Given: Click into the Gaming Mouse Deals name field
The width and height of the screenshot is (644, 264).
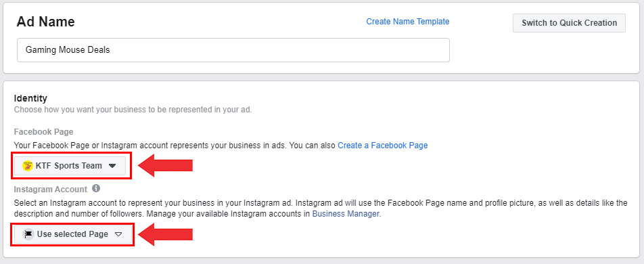Looking at the screenshot, I should click(x=233, y=50).
